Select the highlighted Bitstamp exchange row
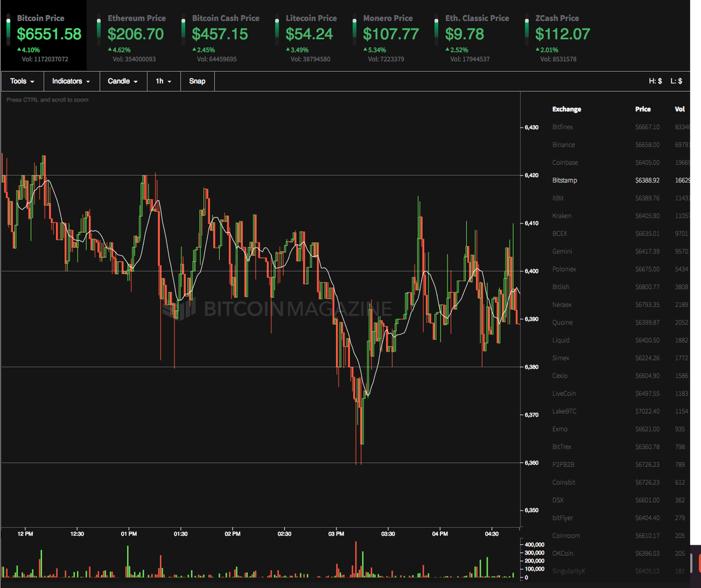The image size is (701, 588). click(x=621, y=181)
